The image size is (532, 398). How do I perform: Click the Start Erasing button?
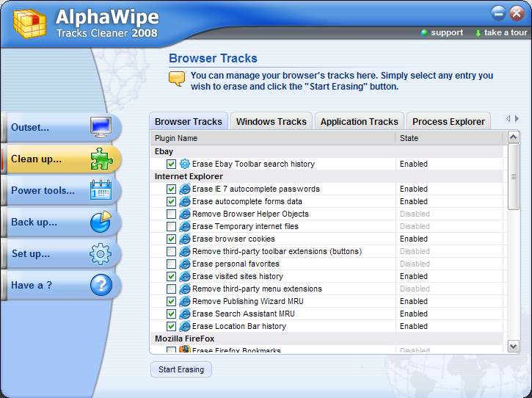tap(181, 369)
